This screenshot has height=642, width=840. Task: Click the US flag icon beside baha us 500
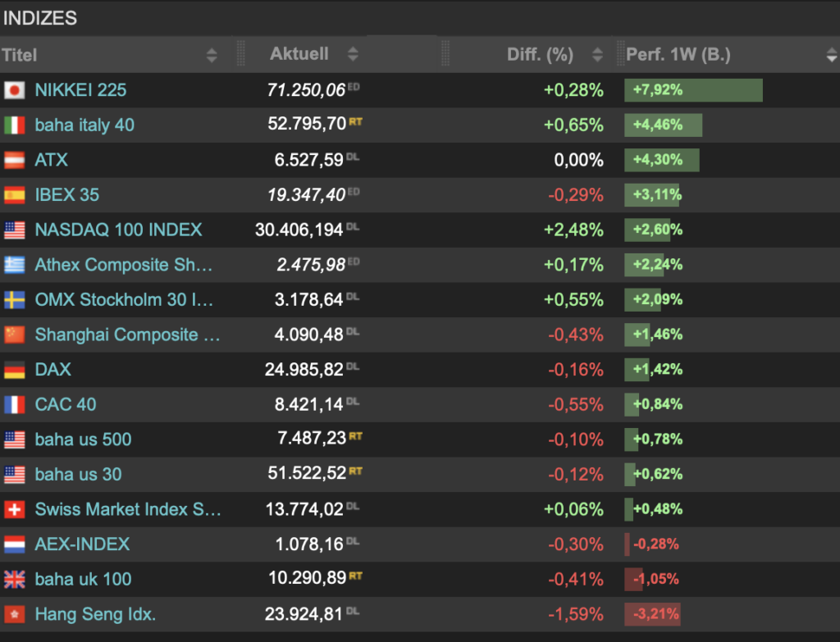(15, 439)
